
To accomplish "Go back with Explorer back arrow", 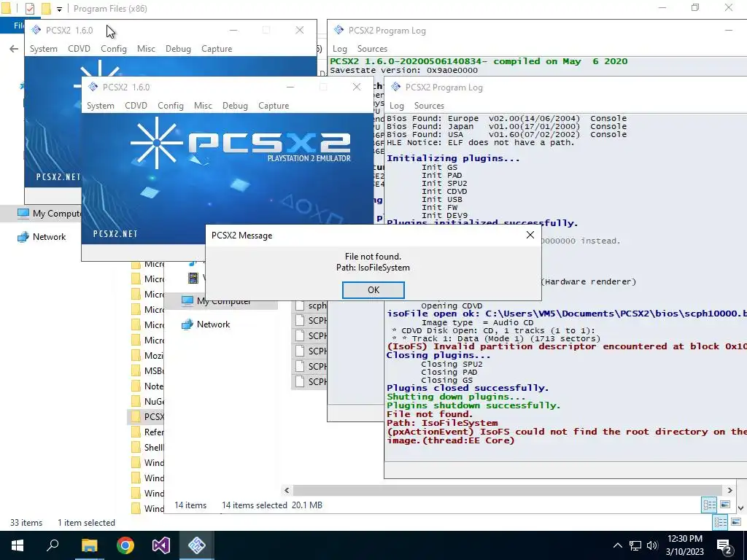I will (14, 49).
